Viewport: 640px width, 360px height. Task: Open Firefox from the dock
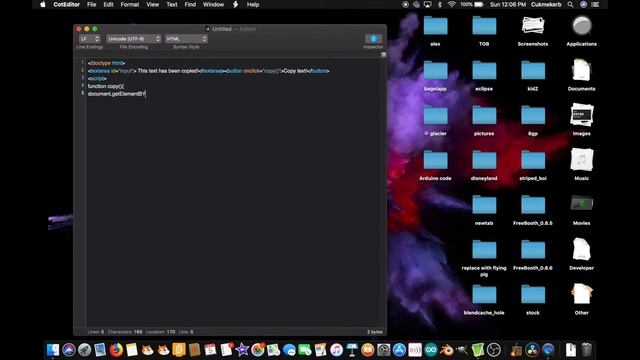click(x=116, y=350)
